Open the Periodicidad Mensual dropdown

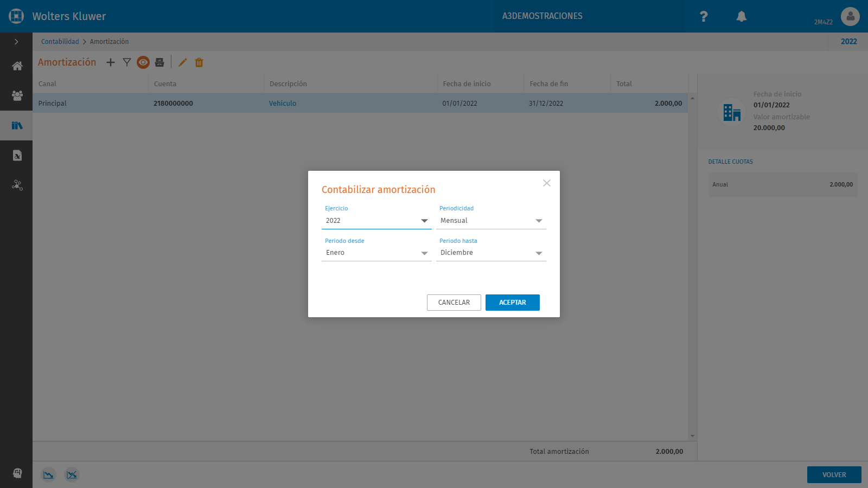coord(491,221)
